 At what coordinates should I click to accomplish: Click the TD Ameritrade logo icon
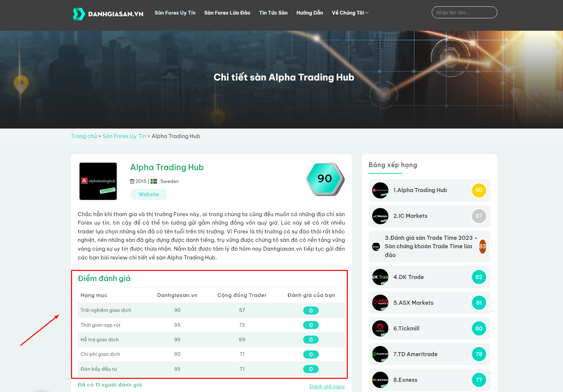pyautogui.click(x=380, y=354)
